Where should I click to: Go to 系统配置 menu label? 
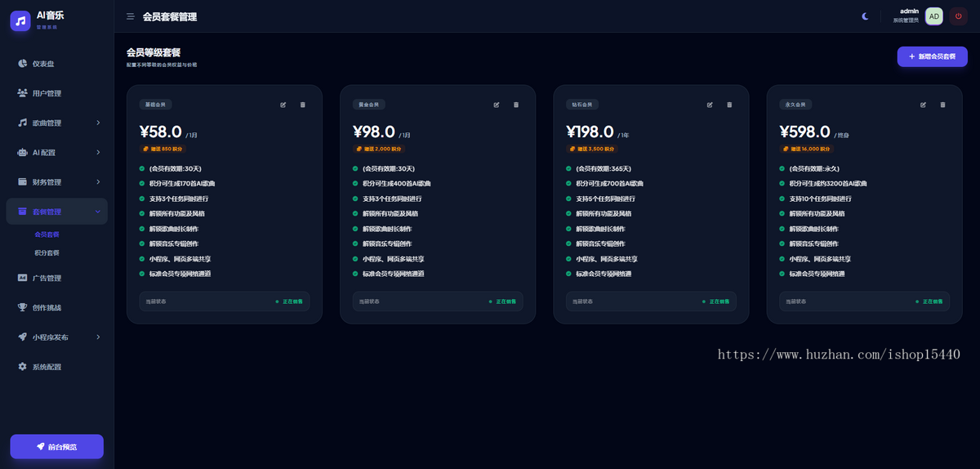[47, 367]
